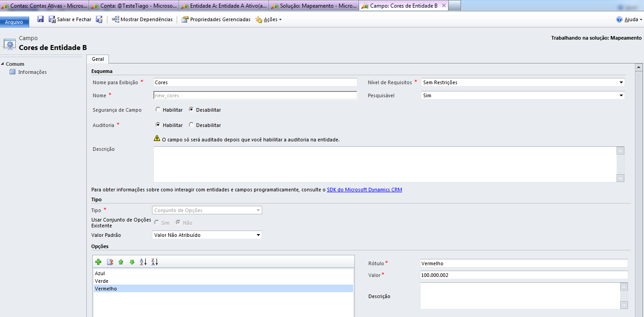This screenshot has width=644, height=317.
Task: Sort the options descending Z to A
Action: tap(155, 262)
